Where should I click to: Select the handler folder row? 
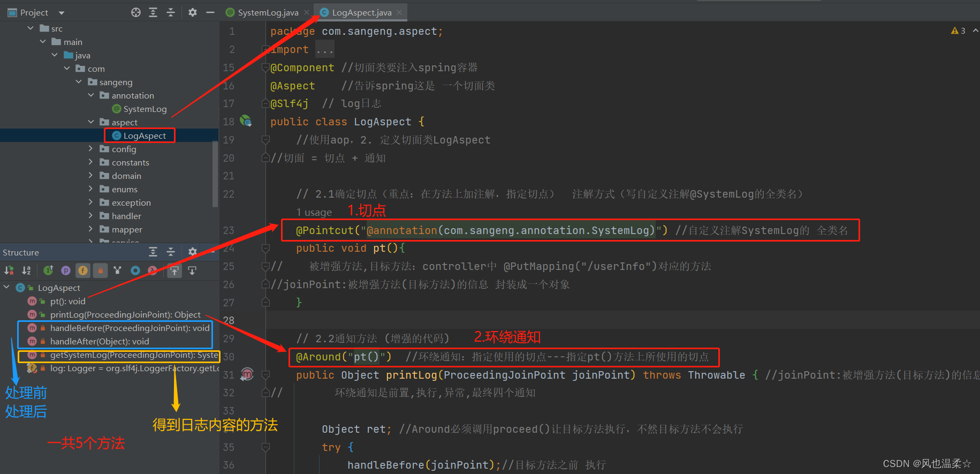point(109,216)
